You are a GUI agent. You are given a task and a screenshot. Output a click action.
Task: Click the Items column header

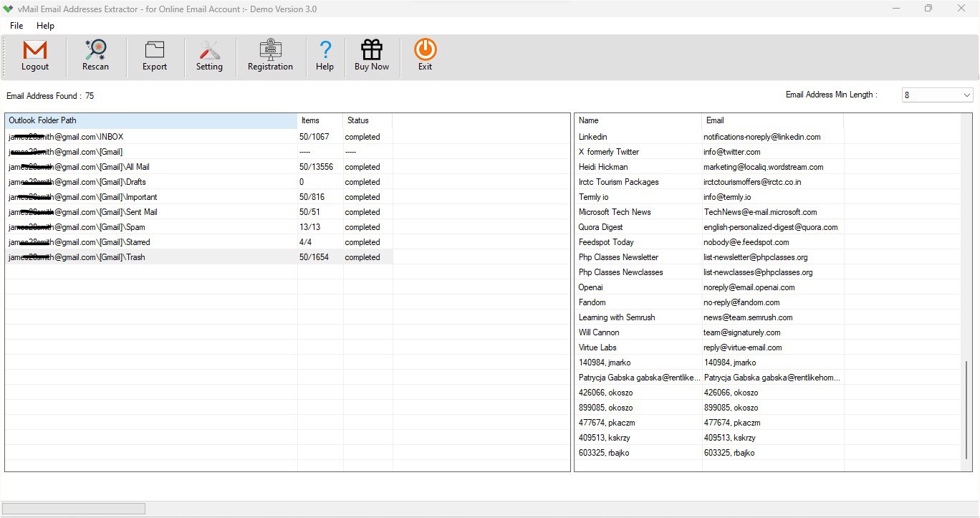point(320,120)
